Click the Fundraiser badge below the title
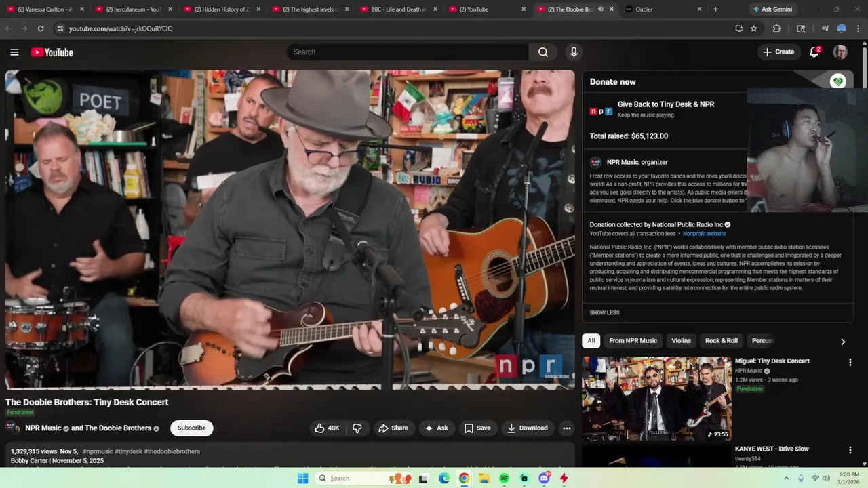The height and width of the screenshot is (488, 868). point(20,412)
